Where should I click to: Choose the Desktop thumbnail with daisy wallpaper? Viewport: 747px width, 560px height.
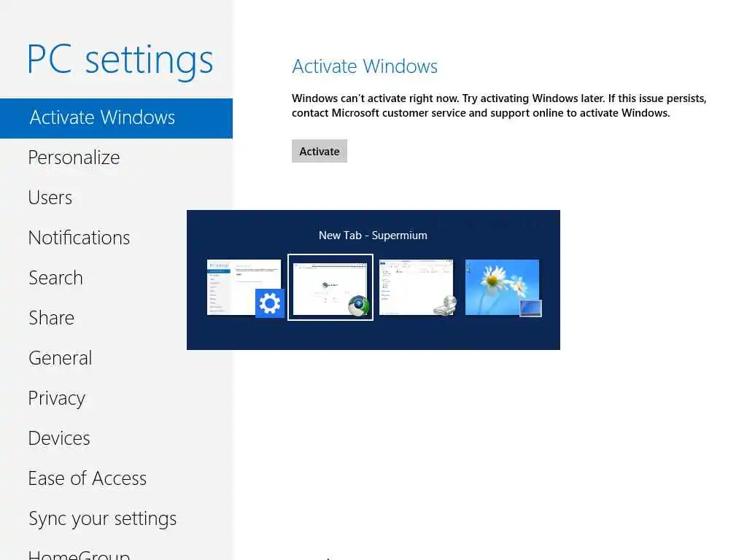click(x=502, y=287)
